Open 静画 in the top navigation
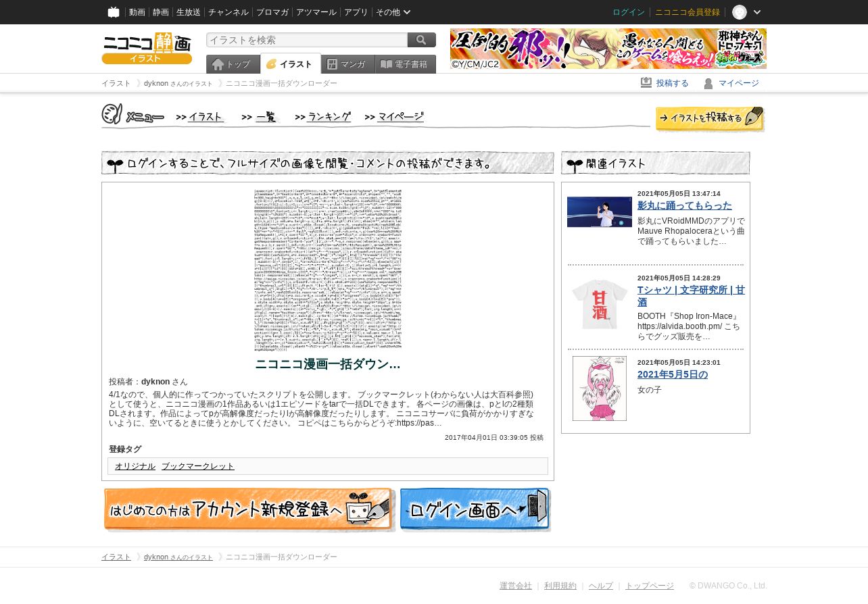This screenshot has width=868, height=604. (x=161, y=12)
